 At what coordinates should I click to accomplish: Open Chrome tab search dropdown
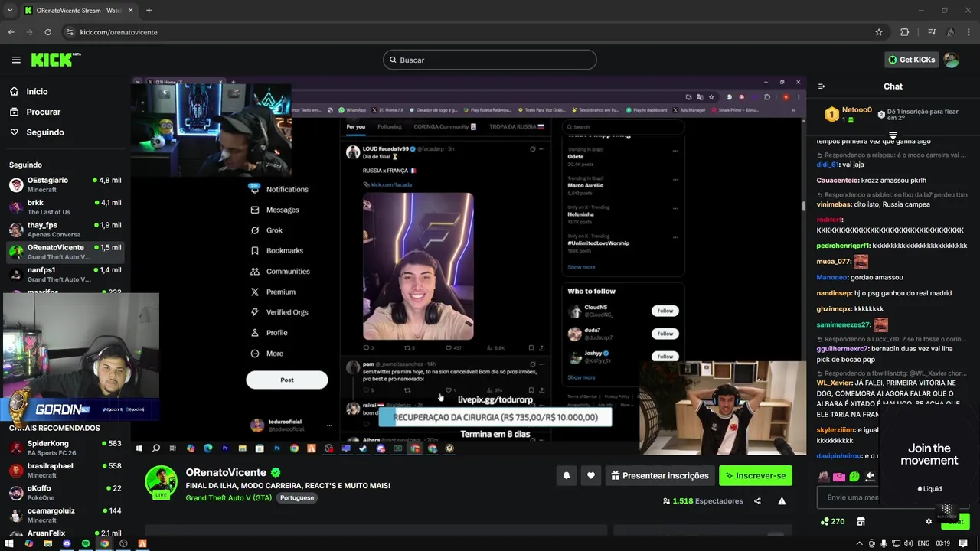click(9, 11)
